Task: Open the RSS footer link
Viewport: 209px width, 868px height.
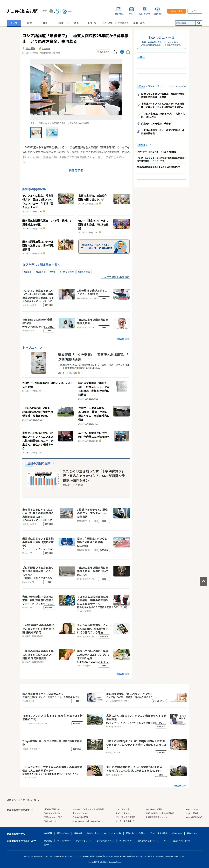Action: [166, 840]
